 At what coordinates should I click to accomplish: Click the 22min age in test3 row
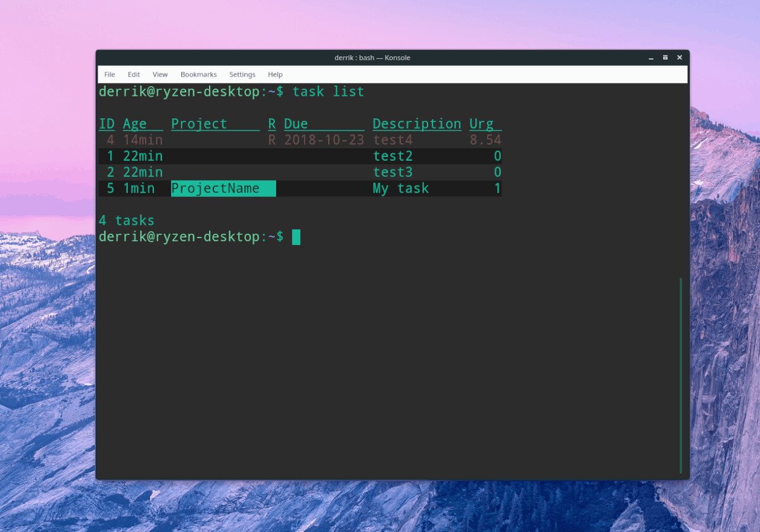point(142,172)
